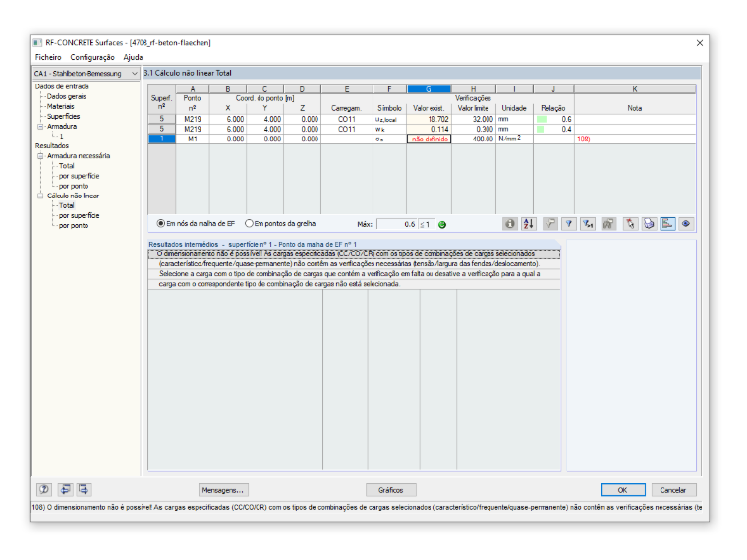Click the A-Z sort results icon
The image size is (747, 560).
tap(529, 224)
